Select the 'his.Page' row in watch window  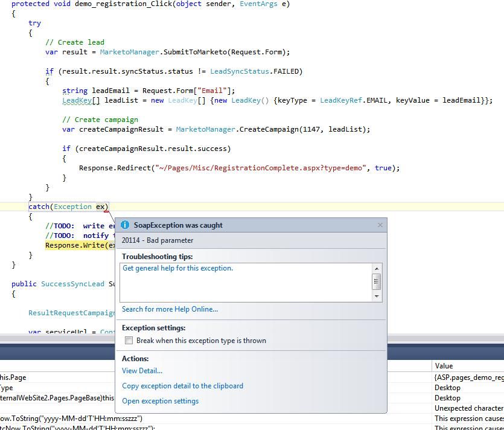(57, 377)
